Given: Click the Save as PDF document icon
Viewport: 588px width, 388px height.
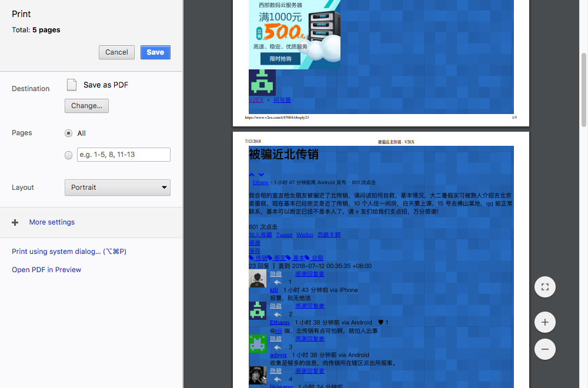Looking at the screenshot, I should (72, 85).
